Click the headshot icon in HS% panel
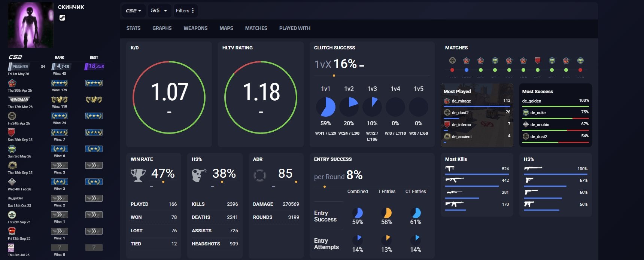Screen dimensions: 644x260 coord(199,175)
